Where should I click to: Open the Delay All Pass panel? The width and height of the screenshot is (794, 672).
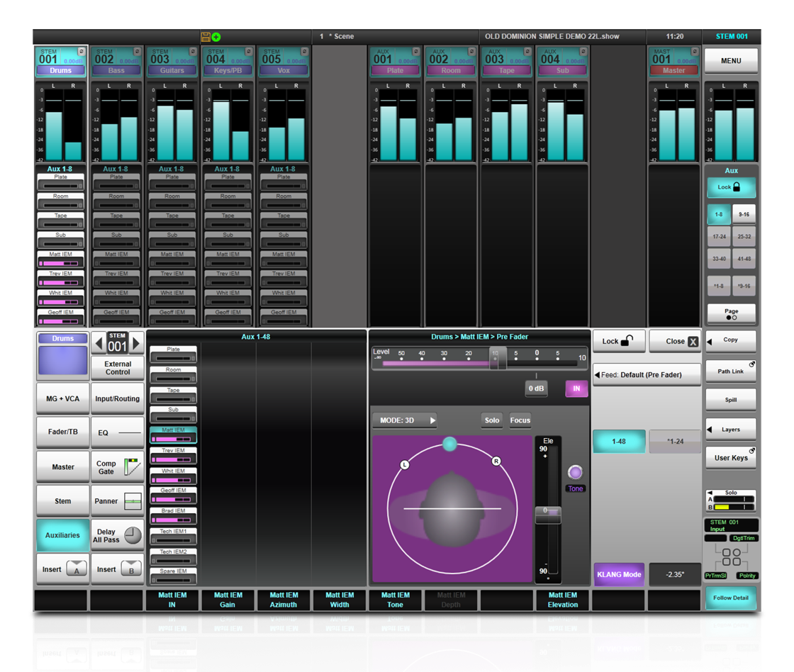(118, 535)
